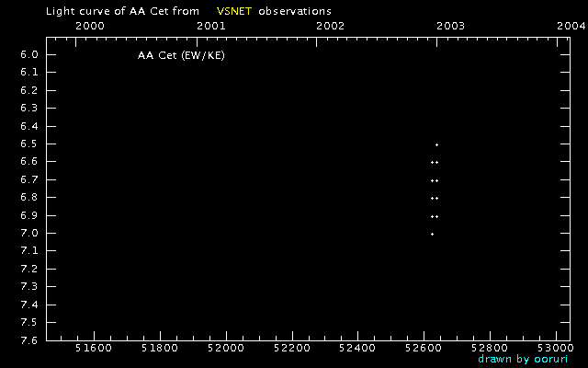Select the 2000 year label on top axis
The image size is (588, 368).
click(x=88, y=26)
